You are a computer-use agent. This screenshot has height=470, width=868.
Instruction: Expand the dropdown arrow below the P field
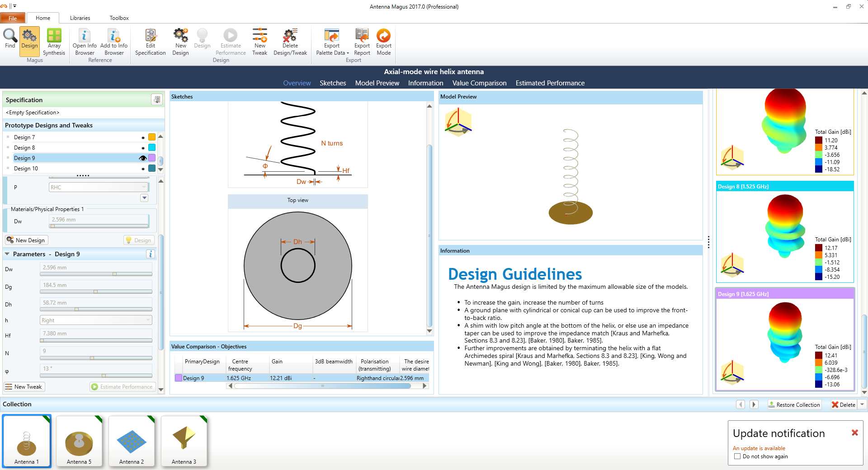tap(144, 198)
